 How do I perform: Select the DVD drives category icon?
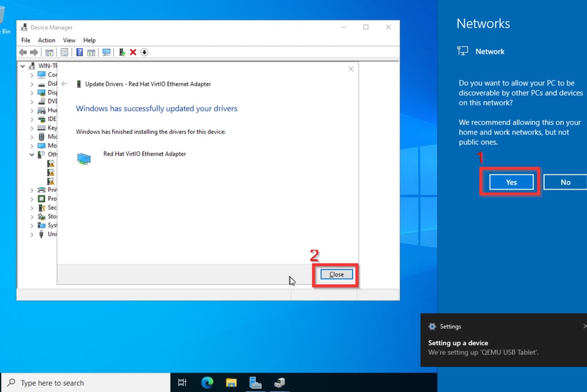coord(41,101)
